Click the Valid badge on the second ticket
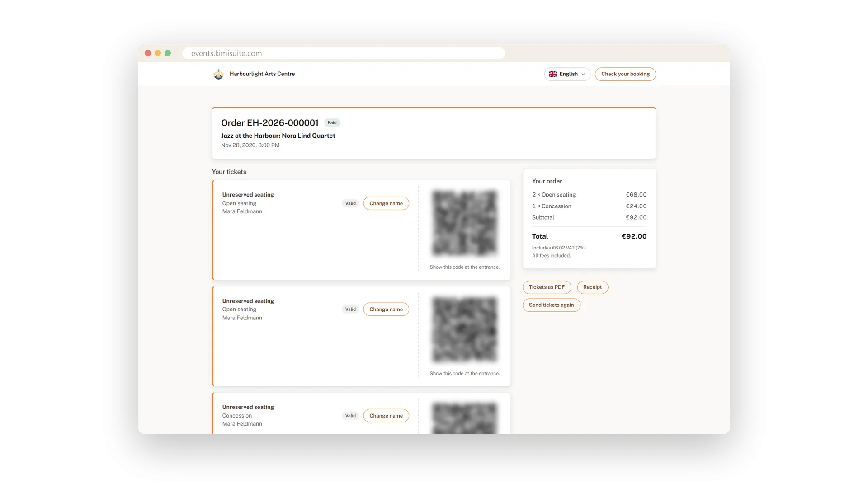Viewport: 868px width, 488px height. click(350, 310)
